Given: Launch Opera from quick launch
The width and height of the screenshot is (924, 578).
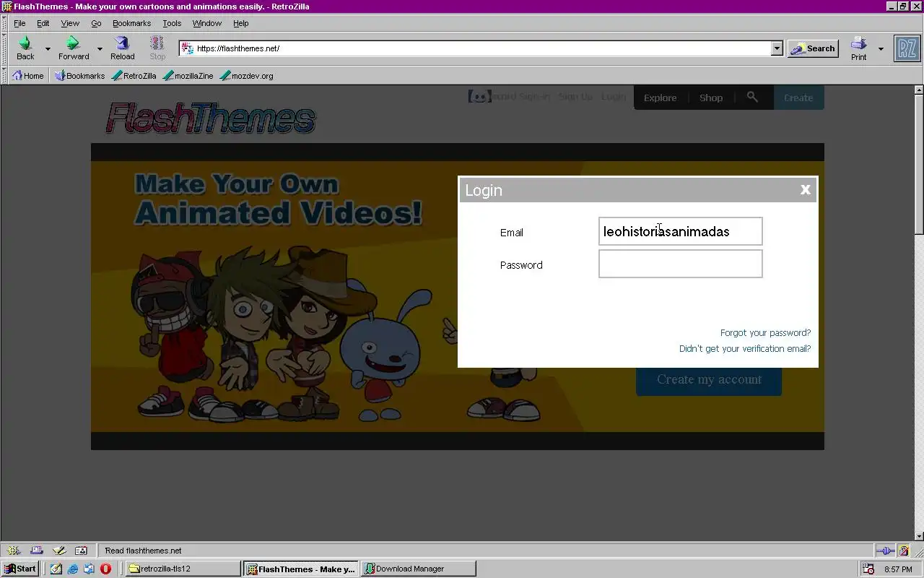Looking at the screenshot, I should [x=106, y=569].
